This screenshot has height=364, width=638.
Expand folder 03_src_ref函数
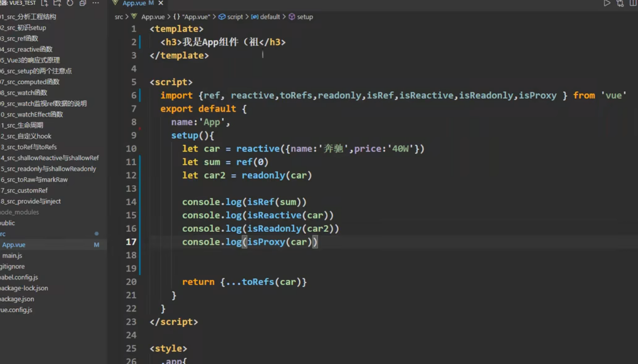[x=19, y=39]
